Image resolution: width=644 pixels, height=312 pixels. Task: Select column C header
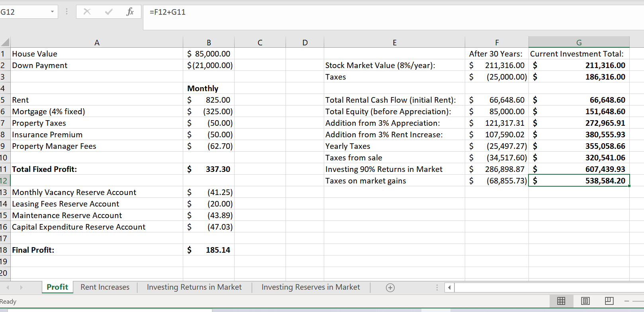[260, 43]
